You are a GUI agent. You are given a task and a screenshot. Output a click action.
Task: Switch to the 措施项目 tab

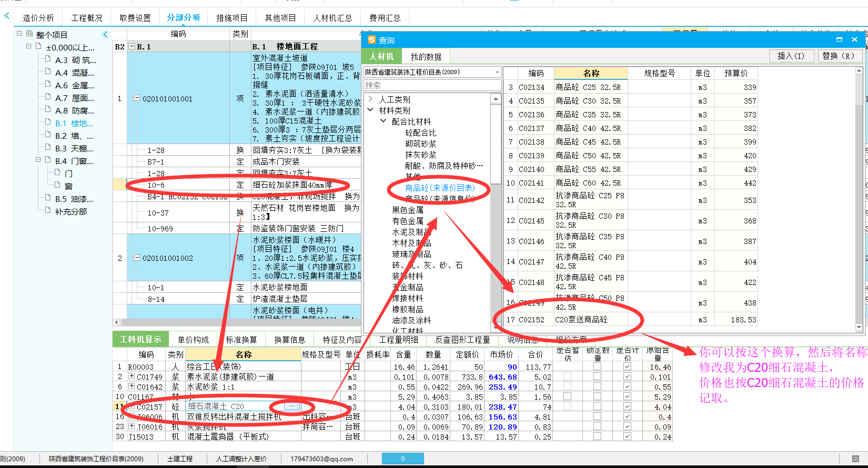(232, 18)
